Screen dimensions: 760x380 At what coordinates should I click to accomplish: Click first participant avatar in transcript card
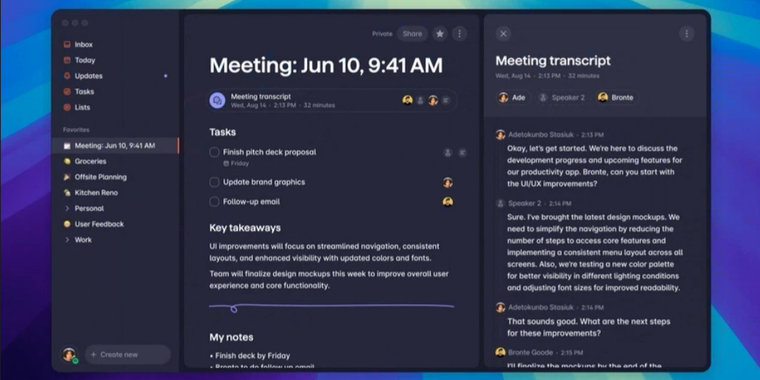(x=408, y=100)
